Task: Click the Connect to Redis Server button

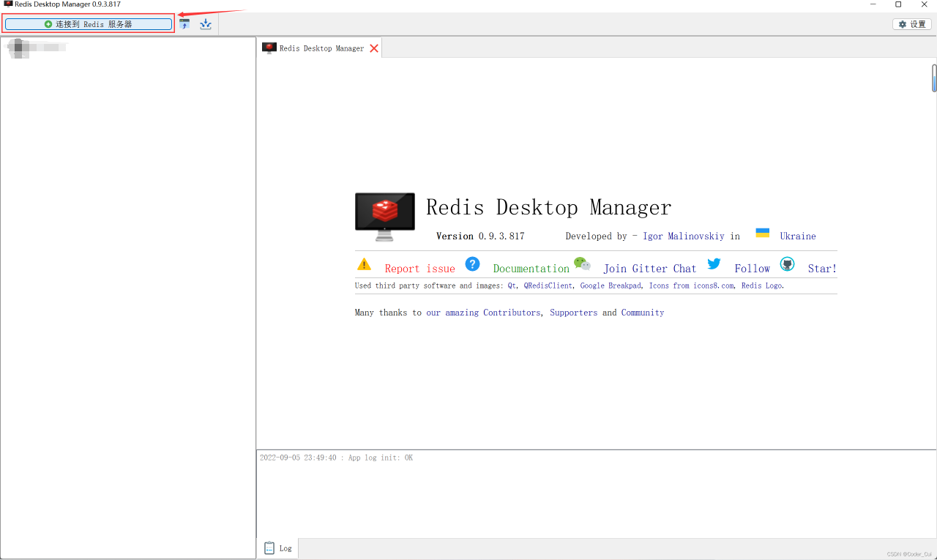Action: (x=89, y=24)
